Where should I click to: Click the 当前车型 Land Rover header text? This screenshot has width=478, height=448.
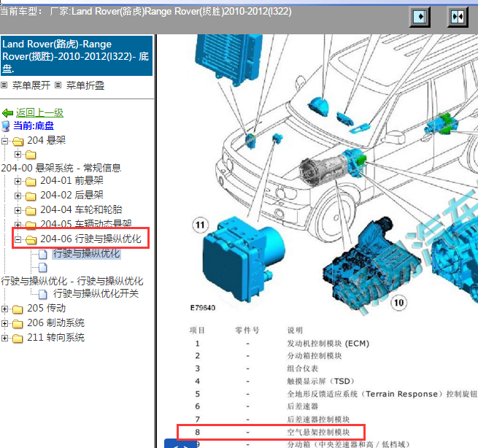[146, 11]
